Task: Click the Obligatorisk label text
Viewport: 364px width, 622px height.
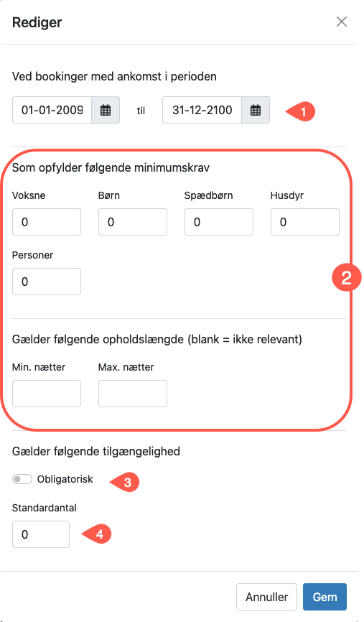Action: [x=65, y=479]
